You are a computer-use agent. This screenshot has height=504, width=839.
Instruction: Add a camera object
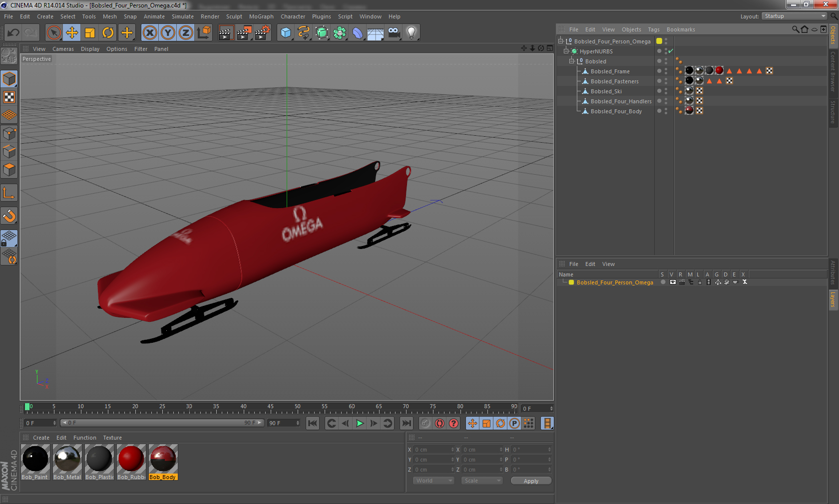[394, 33]
